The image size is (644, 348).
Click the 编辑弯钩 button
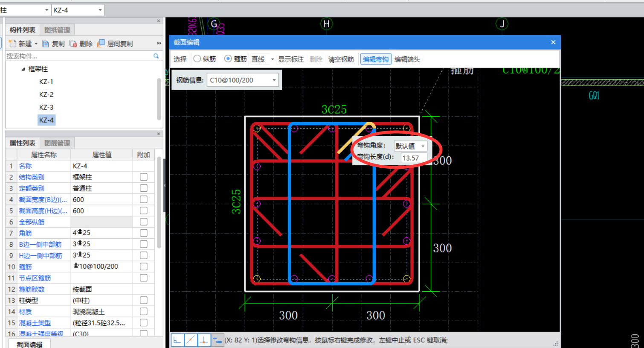pos(376,59)
